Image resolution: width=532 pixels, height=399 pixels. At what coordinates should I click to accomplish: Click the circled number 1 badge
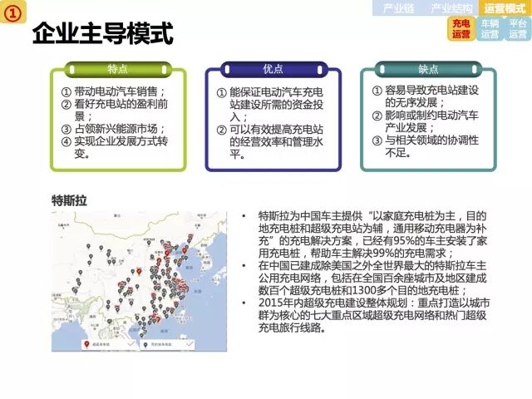tap(13, 12)
